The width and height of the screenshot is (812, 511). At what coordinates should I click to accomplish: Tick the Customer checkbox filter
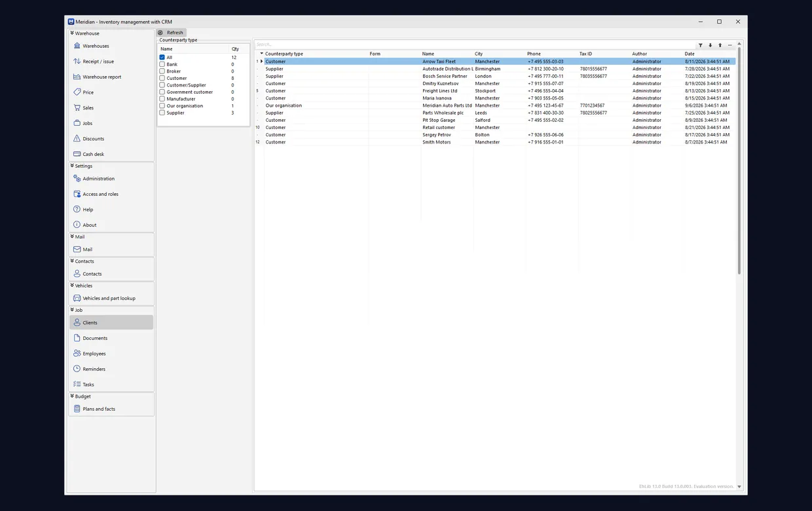pyautogui.click(x=162, y=79)
